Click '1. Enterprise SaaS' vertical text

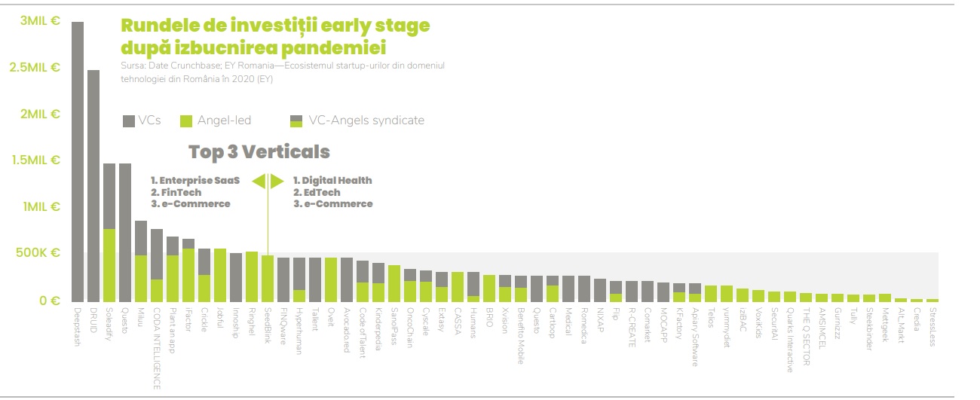[x=195, y=181]
